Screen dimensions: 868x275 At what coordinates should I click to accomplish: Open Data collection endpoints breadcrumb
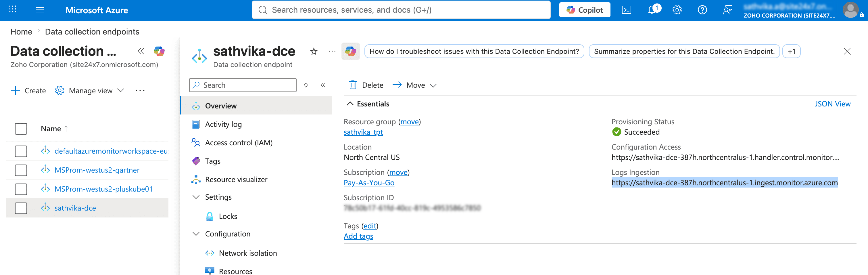click(x=92, y=31)
